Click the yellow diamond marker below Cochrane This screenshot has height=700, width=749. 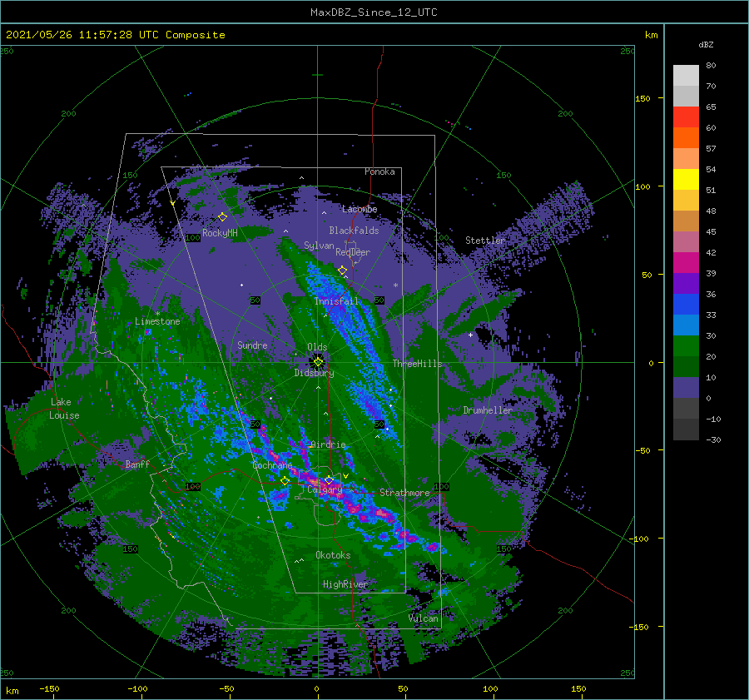coord(285,480)
